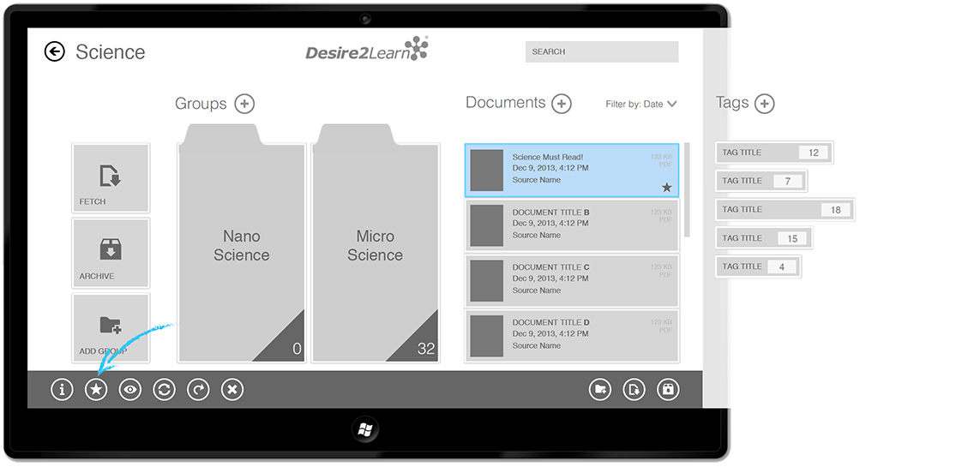Add a new group with plus icon
This screenshot has width=980, height=467.
(x=244, y=104)
